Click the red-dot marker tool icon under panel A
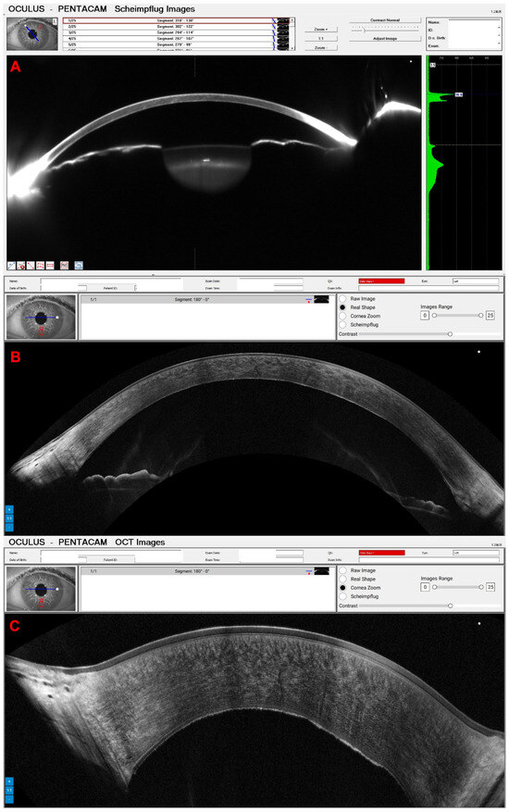509x812 pixels. 21,265
